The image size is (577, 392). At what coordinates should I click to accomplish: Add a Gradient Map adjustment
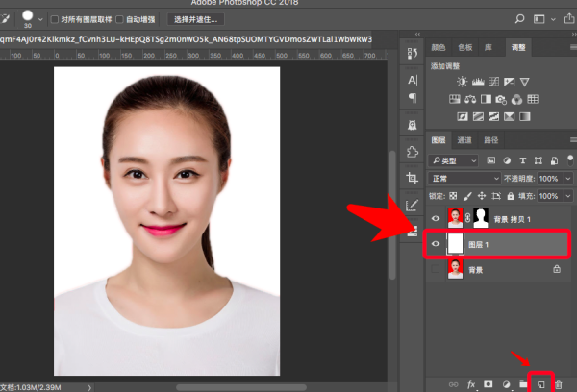[x=525, y=117]
